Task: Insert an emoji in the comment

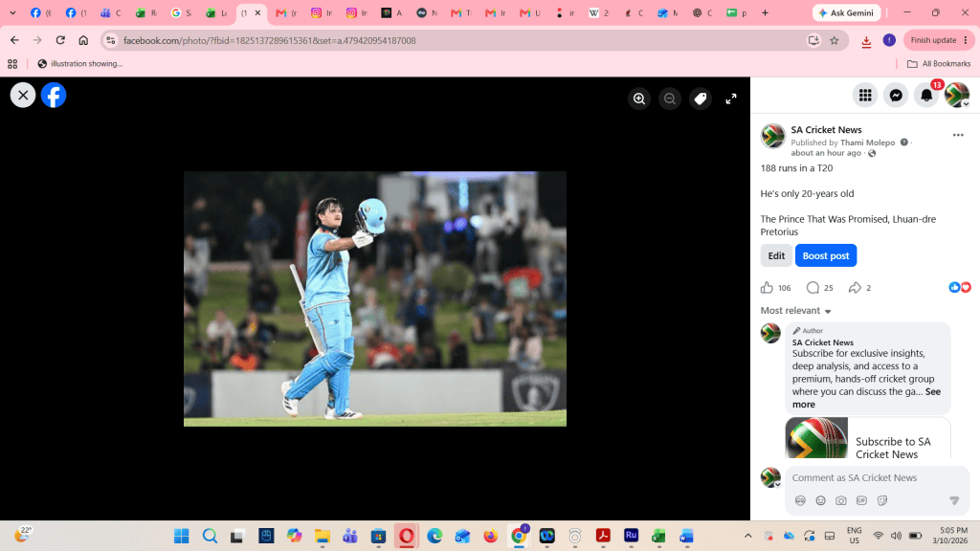Action: point(820,500)
